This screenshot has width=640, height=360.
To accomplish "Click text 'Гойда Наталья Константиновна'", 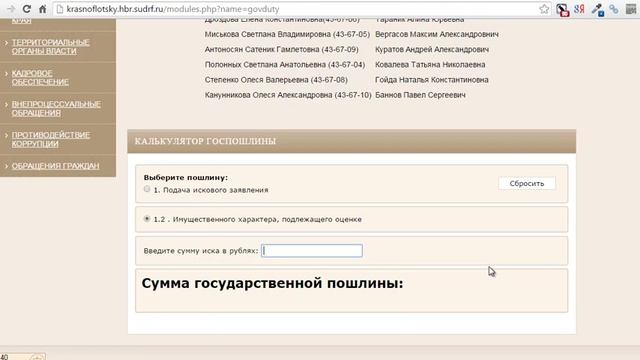I will click(431, 80).
